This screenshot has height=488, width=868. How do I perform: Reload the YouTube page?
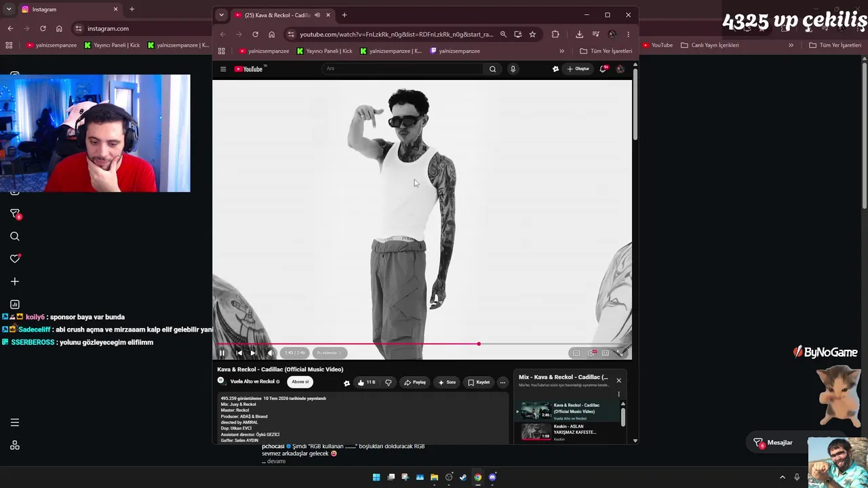pos(255,34)
